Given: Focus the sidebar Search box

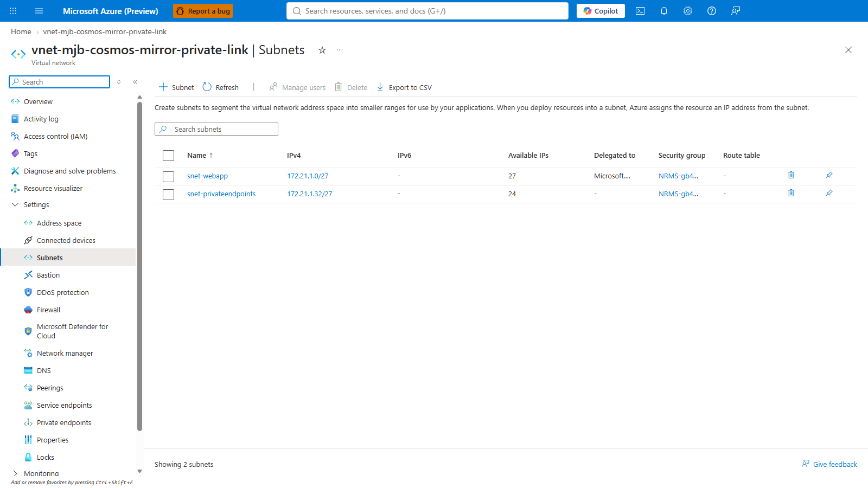Looking at the screenshot, I should 60,82.
